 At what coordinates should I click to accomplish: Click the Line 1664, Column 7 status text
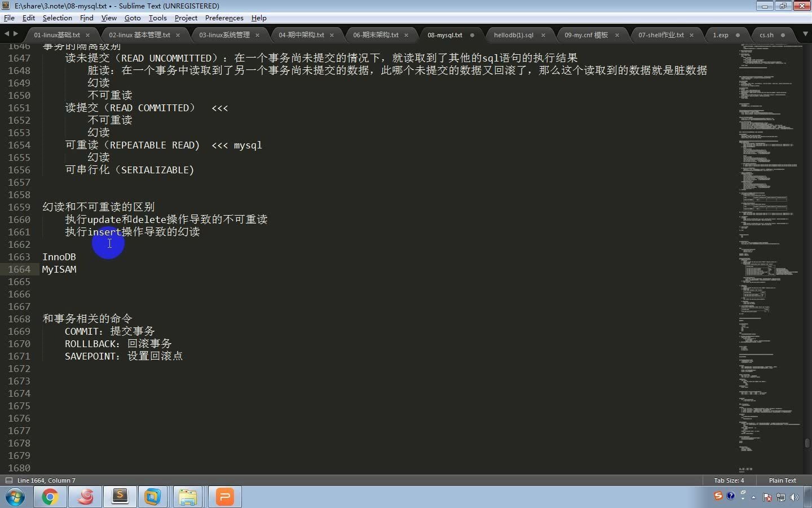[x=46, y=480]
